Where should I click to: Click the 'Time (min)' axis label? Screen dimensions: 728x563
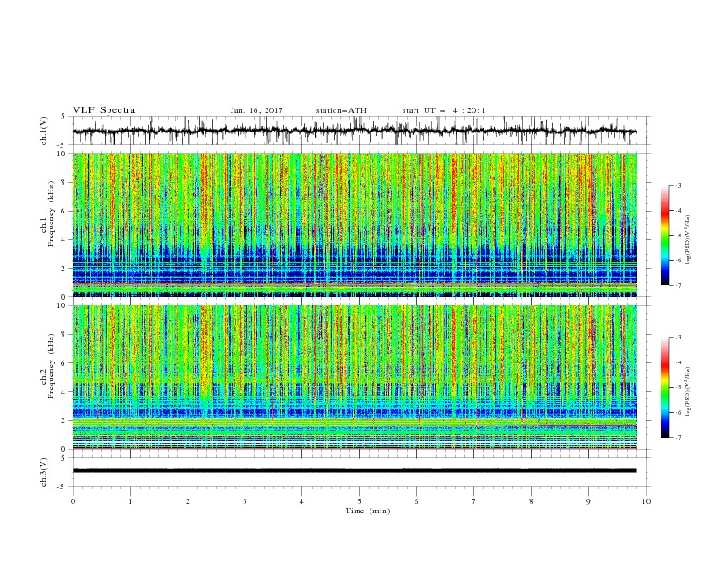pos(368,511)
